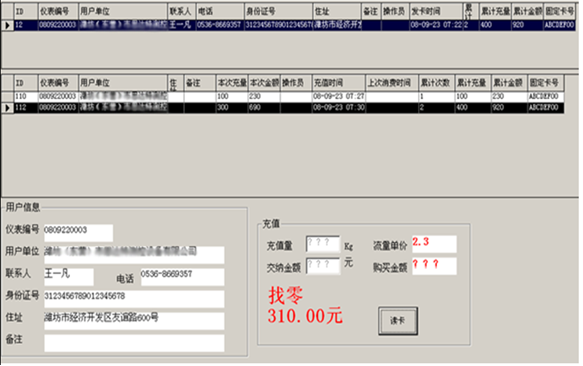Click 发卡时间 column header

436,12
